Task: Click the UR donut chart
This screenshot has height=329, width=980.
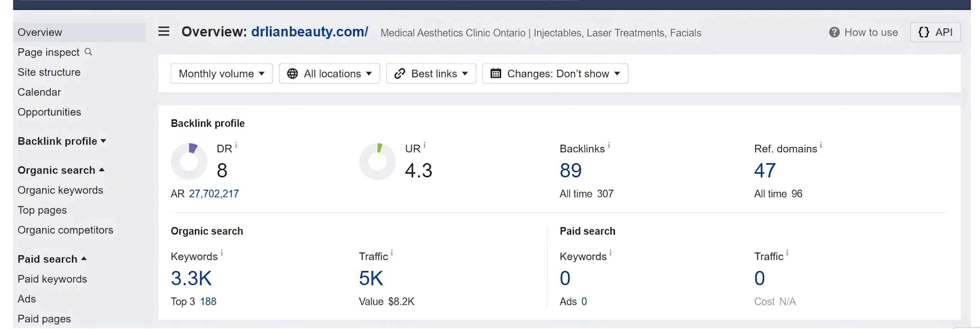Action: [377, 161]
